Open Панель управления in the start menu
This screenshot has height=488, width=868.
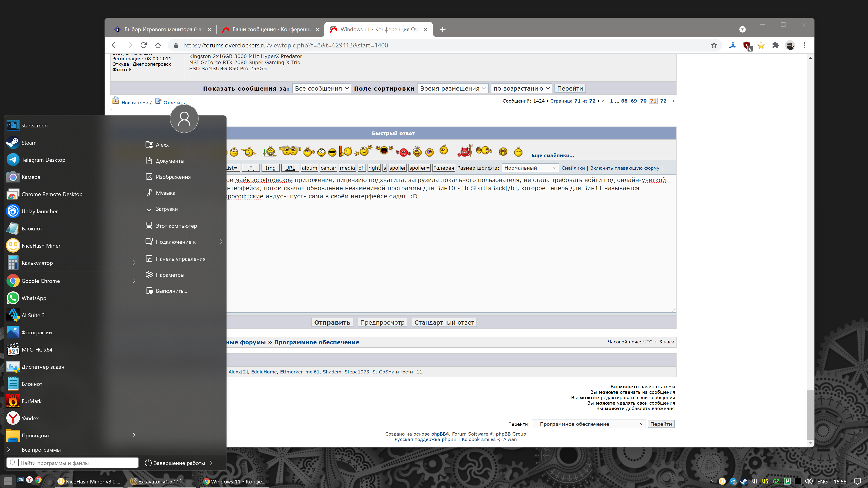click(180, 259)
